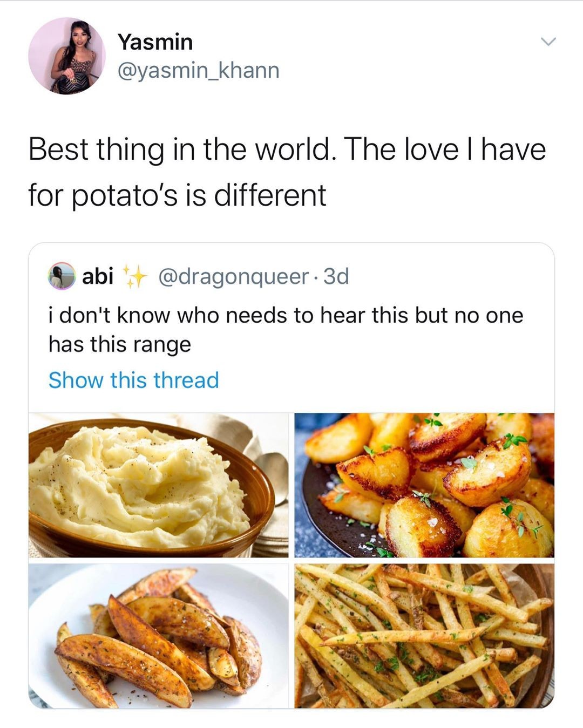583x728 pixels.
Task: Open the @dragonqueer handle
Action: (233, 276)
